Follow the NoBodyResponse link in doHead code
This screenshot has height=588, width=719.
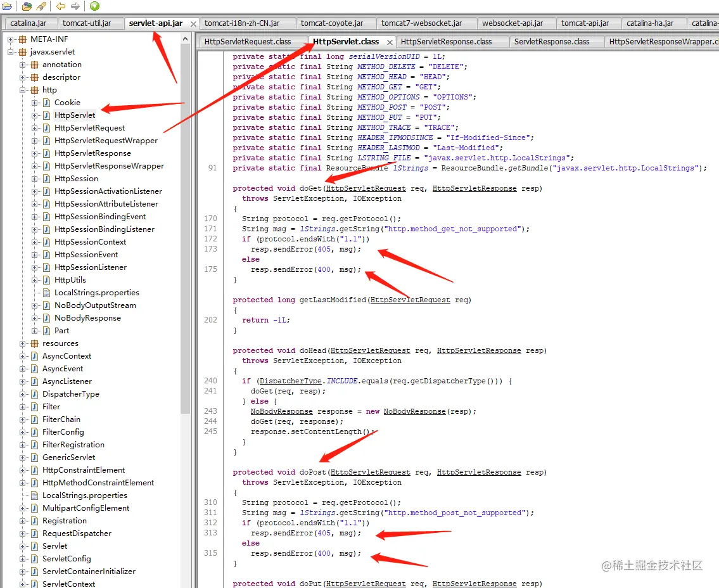(281, 411)
